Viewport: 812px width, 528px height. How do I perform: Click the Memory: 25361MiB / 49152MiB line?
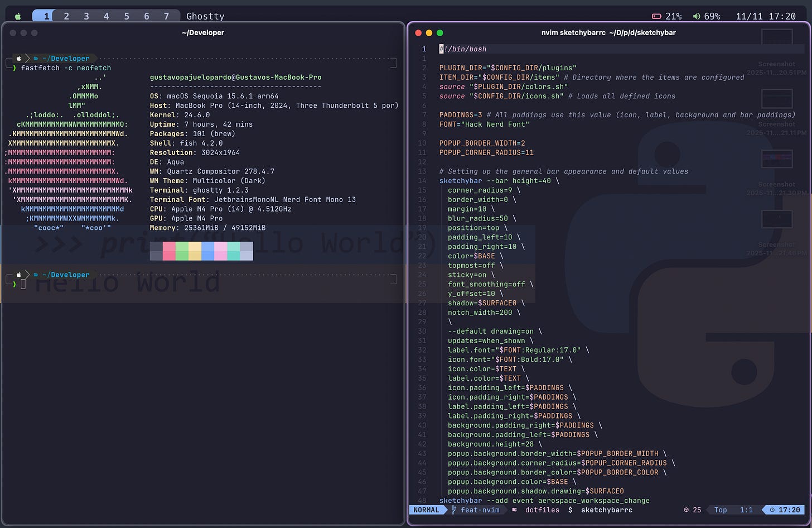(207, 228)
